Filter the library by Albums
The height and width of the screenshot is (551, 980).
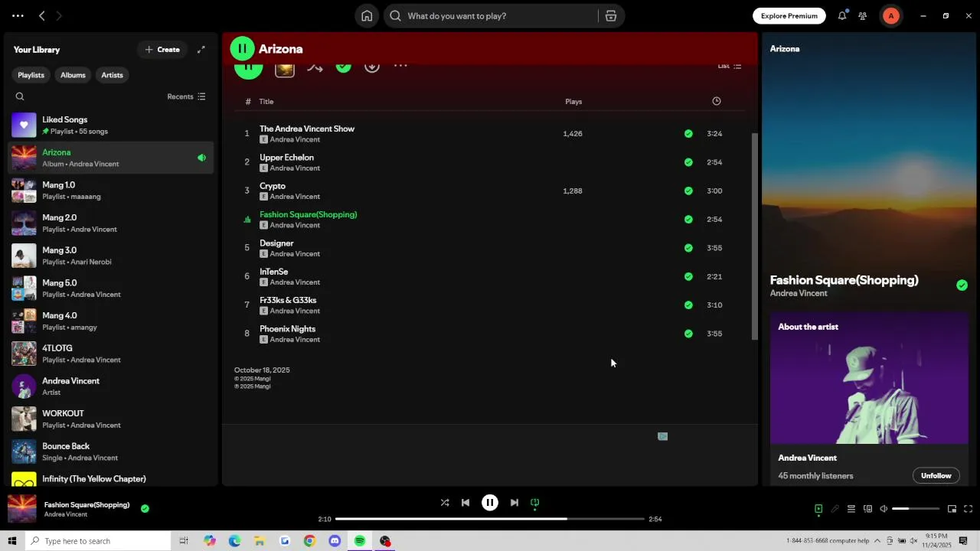(x=73, y=75)
